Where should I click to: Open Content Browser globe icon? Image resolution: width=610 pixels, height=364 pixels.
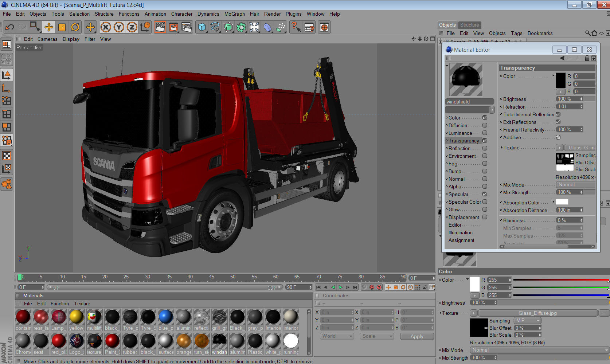tap(324, 27)
